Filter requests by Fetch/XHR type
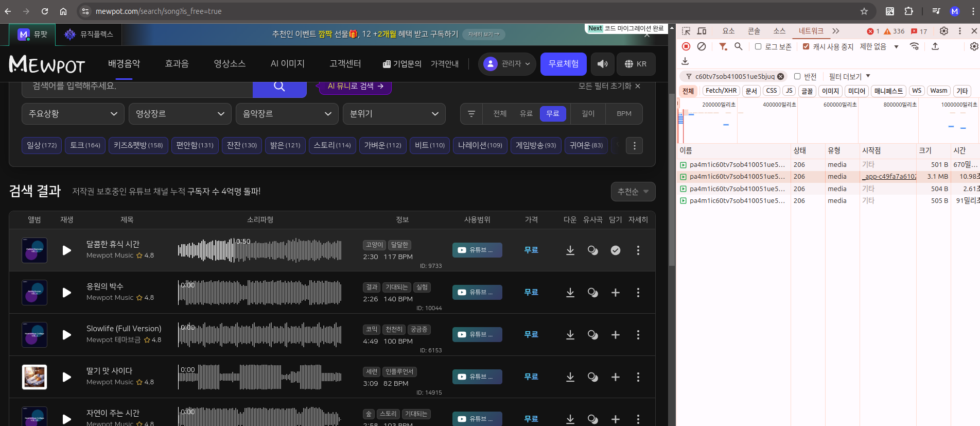This screenshot has width=980, height=426. (x=721, y=91)
